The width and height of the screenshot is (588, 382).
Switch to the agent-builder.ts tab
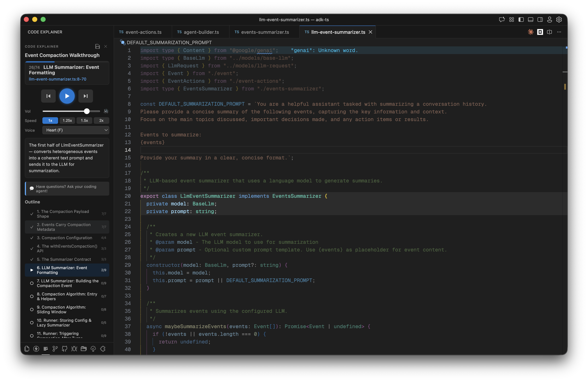coord(201,32)
